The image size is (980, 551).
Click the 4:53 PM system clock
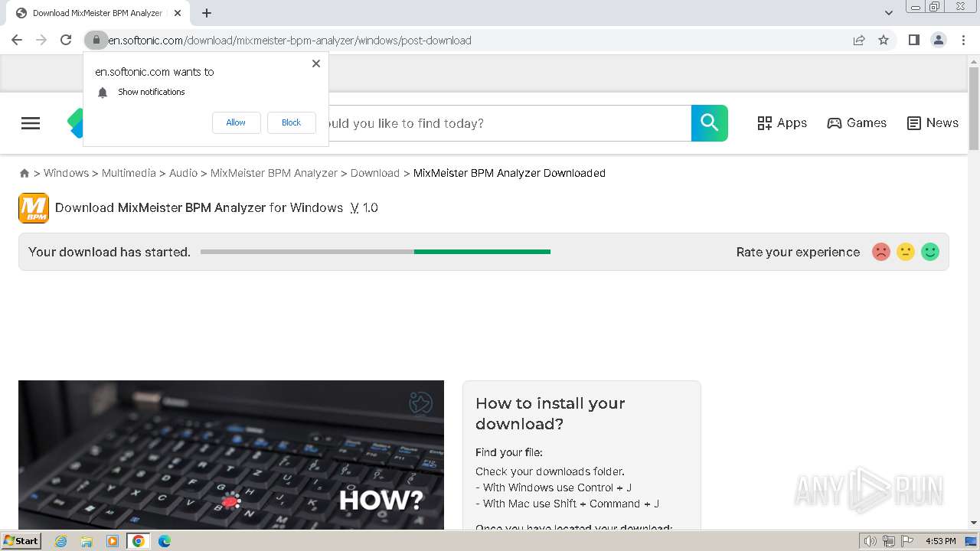tap(940, 541)
